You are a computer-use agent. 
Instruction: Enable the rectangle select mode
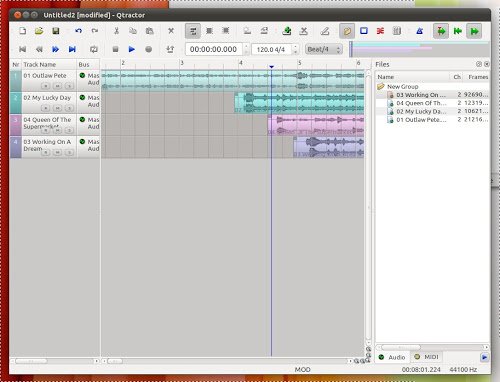coord(226,31)
